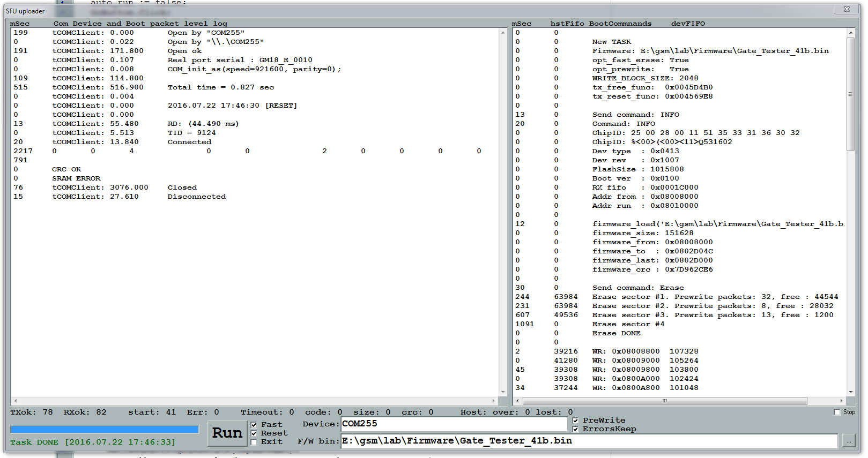This screenshot has height=458, width=868.
Task: Click the upload progress bar
Action: coord(105,429)
